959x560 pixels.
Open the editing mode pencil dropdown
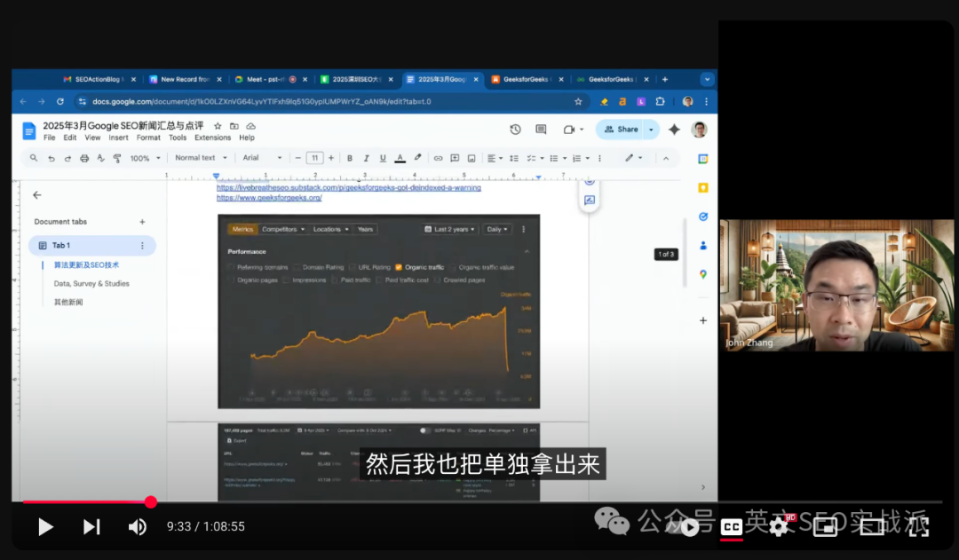click(x=633, y=158)
